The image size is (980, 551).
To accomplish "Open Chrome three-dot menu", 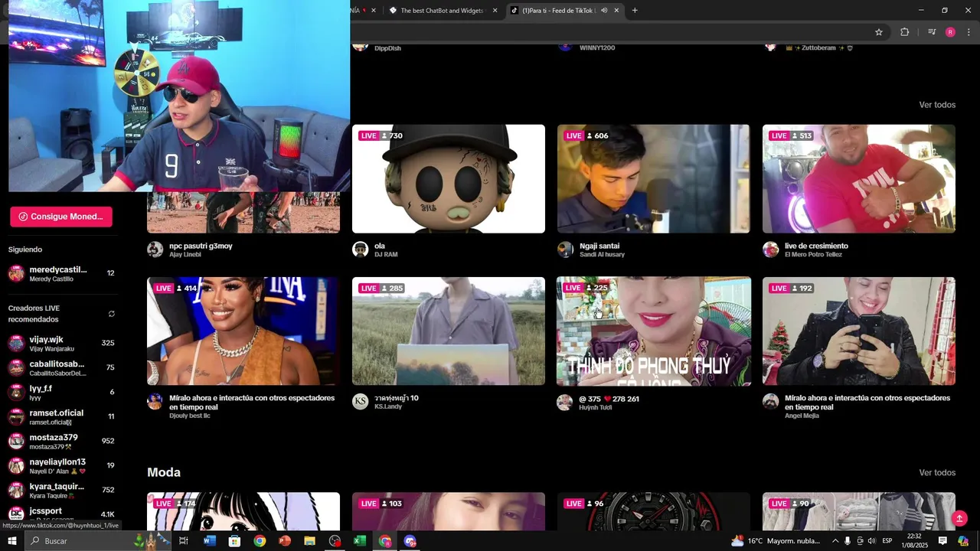I will tap(969, 32).
